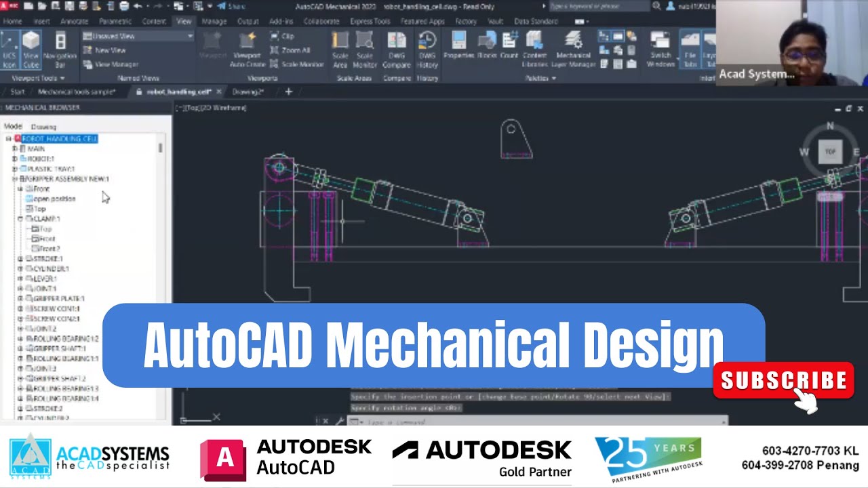
Task: Switch to the Annotate ribbon tab
Action: (75, 21)
